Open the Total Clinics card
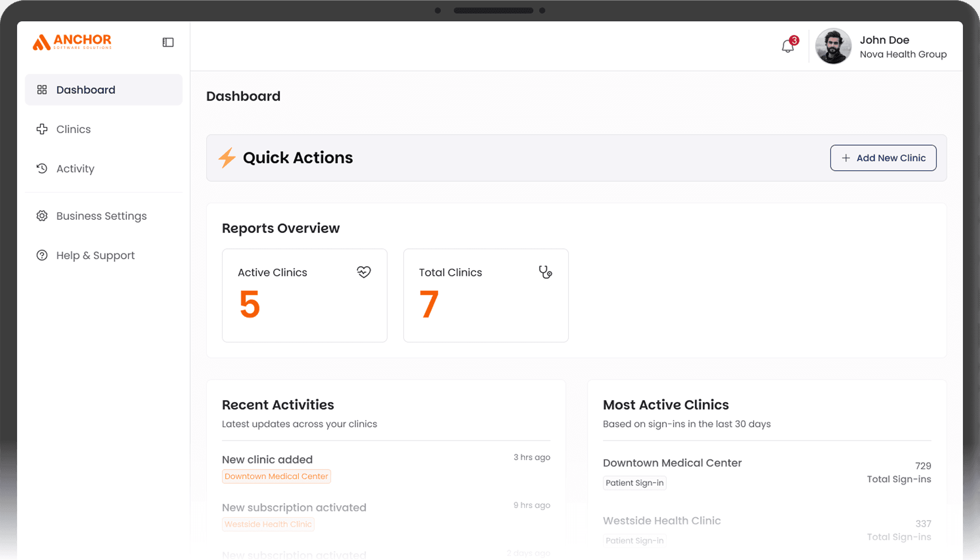 tap(486, 295)
